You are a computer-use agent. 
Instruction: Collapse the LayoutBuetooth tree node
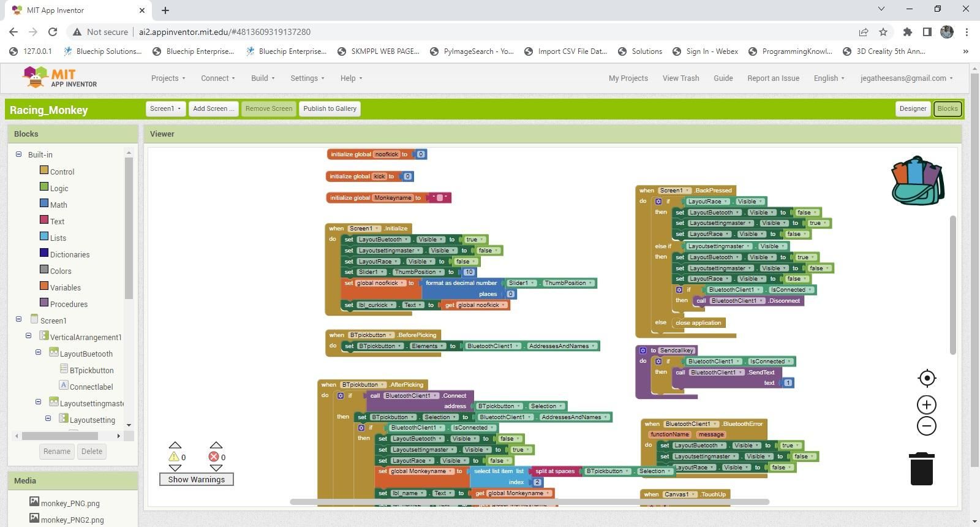38,353
